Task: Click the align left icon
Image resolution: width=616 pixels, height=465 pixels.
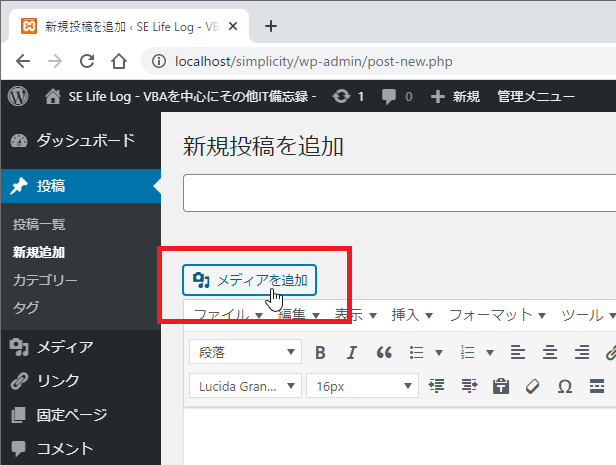Action: (x=517, y=352)
